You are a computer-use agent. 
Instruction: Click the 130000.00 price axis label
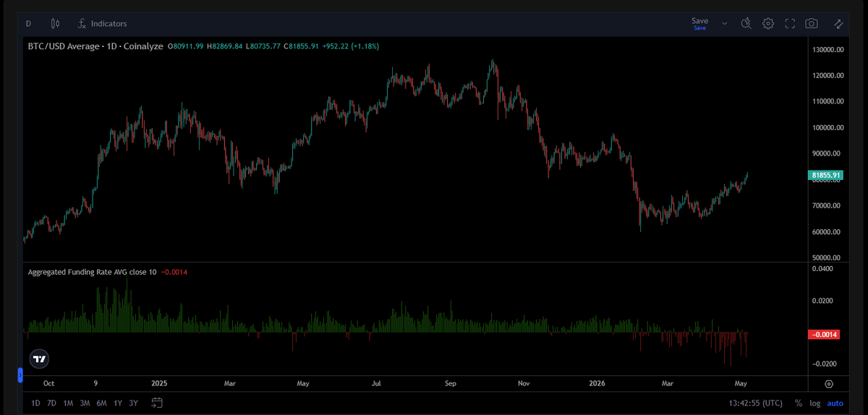[x=828, y=49]
